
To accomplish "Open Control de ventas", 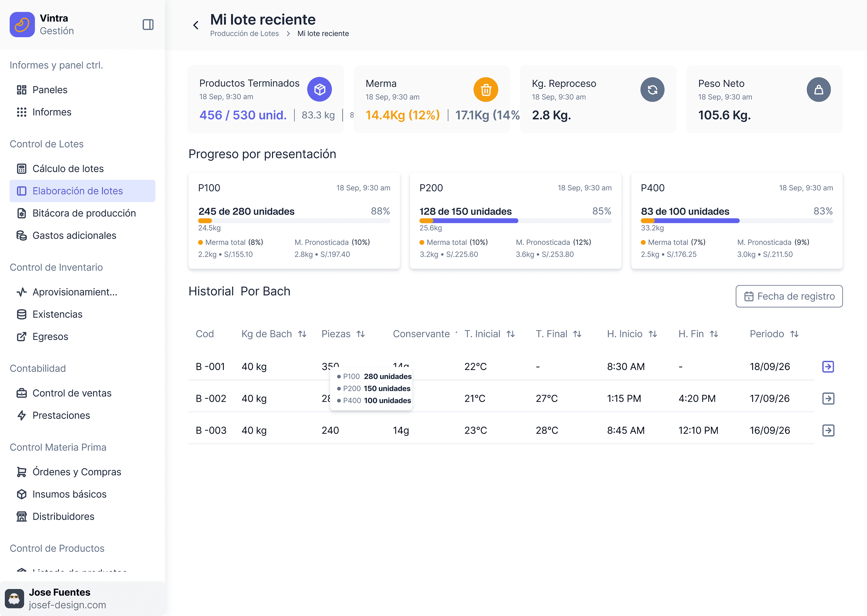I will click(82, 393).
